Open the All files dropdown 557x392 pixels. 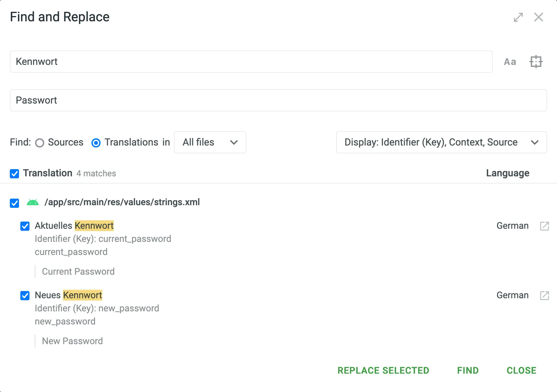[x=210, y=142]
